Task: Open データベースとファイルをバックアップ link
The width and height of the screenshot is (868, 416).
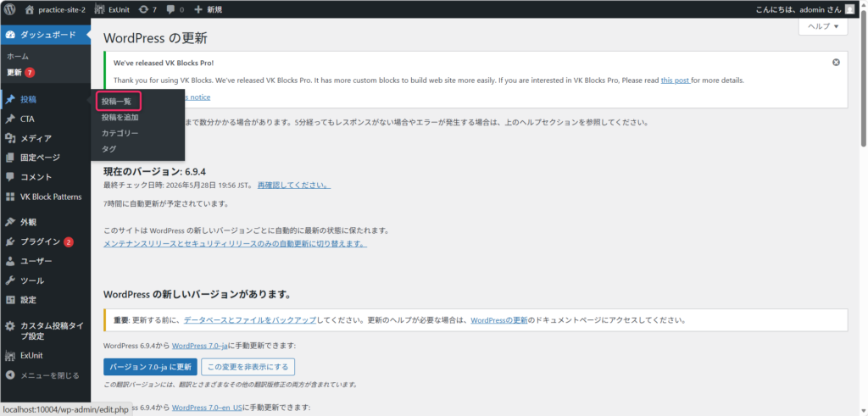Action: tap(250, 319)
